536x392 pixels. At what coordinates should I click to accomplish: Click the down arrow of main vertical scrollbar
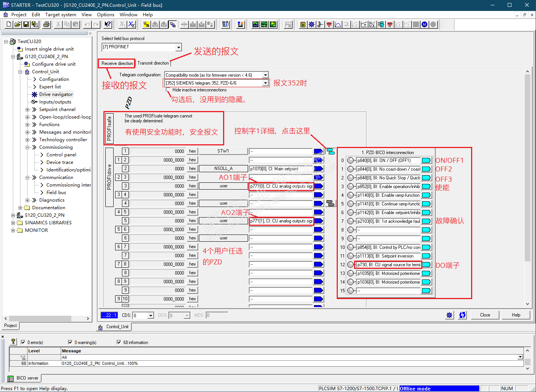528,304
